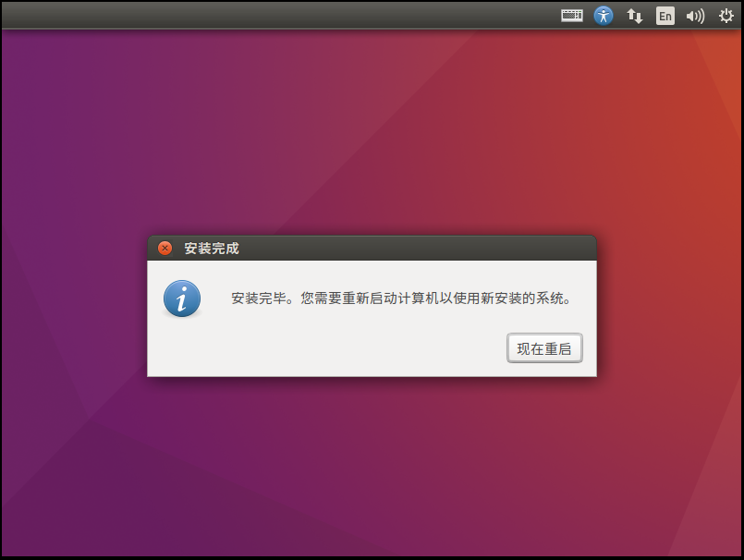Open the session power gear menu
Image resolution: width=744 pixels, height=560 pixels.
[x=726, y=16]
